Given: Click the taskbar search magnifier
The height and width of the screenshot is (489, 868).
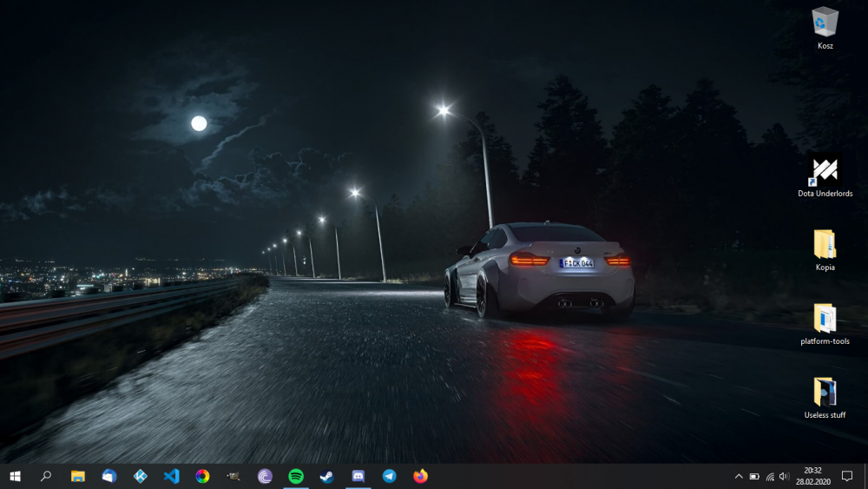Looking at the screenshot, I should pos(46,476).
